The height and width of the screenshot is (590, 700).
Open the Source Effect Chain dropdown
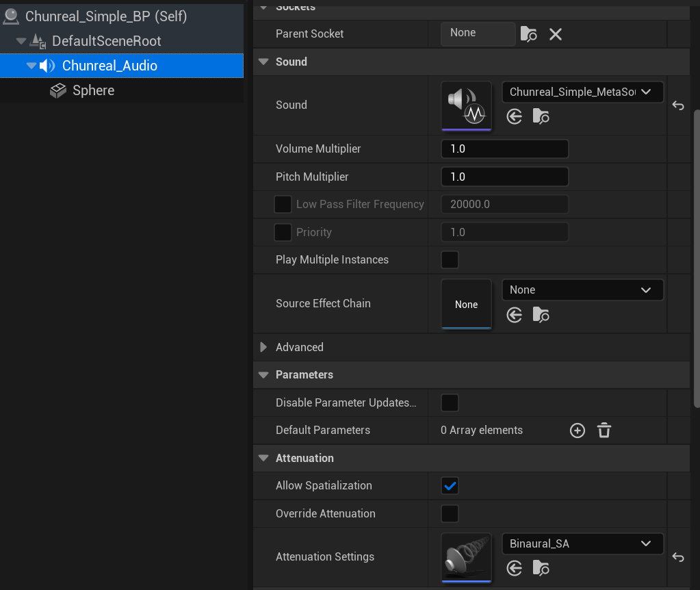[582, 290]
